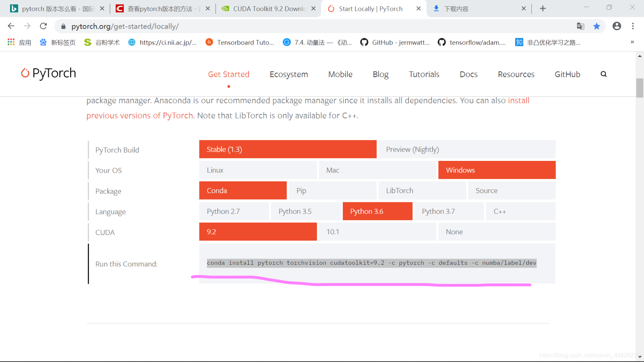This screenshot has height=362, width=644.
Task: Select LibTorch package option
Action: [x=422, y=191]
